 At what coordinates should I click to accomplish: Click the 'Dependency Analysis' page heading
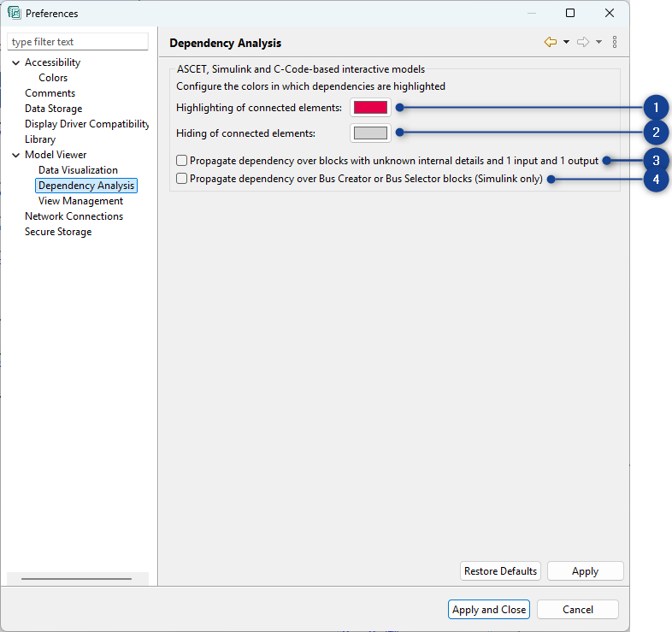(x=226, y=43)
